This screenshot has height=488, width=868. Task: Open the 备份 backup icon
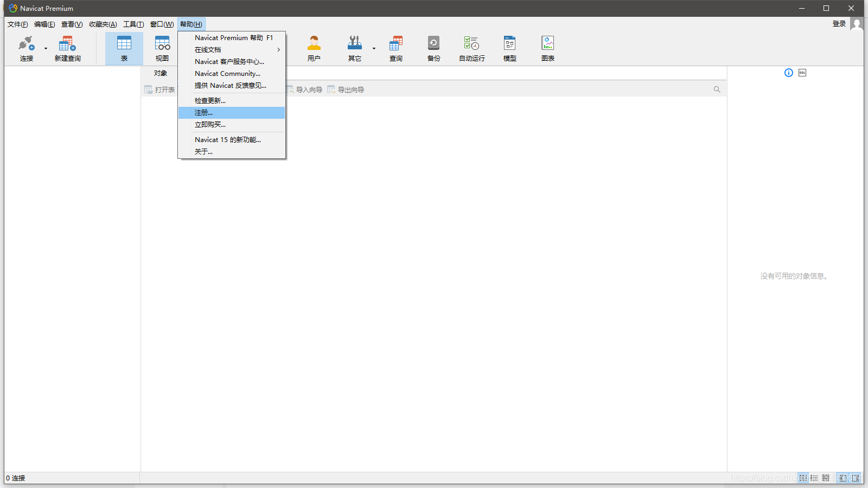(x=433, y=43)
